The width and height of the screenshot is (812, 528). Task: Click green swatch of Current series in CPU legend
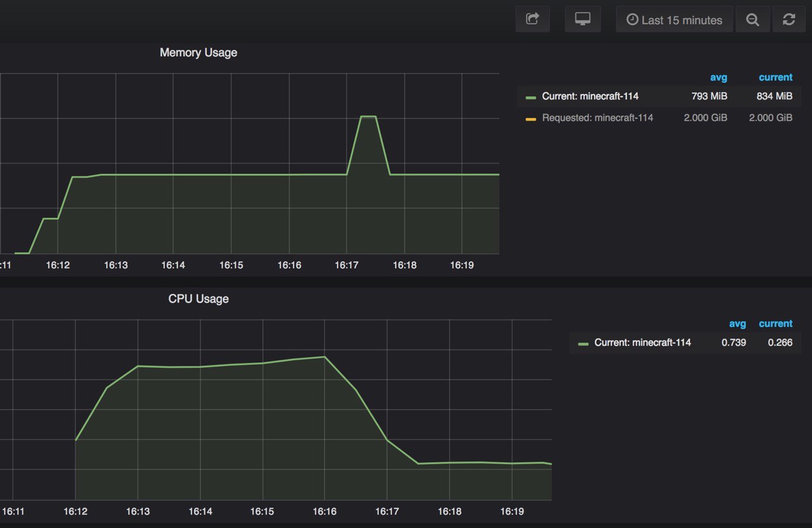[x=584, y=343]
